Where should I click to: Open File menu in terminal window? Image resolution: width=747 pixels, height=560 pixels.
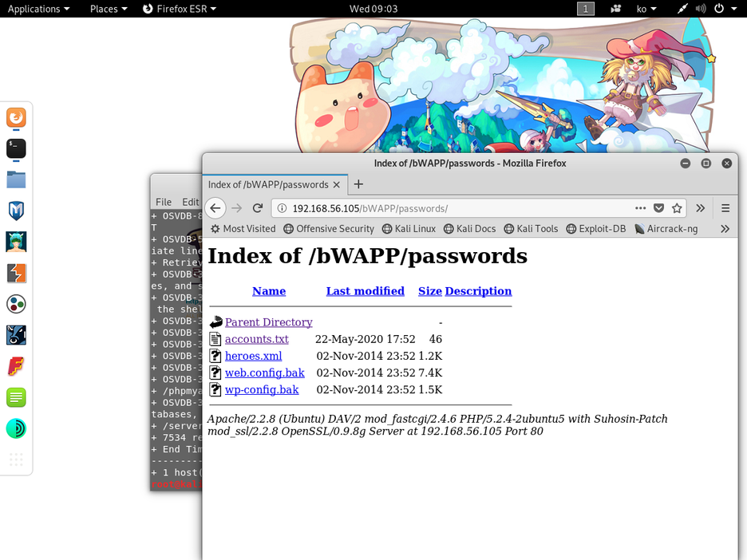164,202
